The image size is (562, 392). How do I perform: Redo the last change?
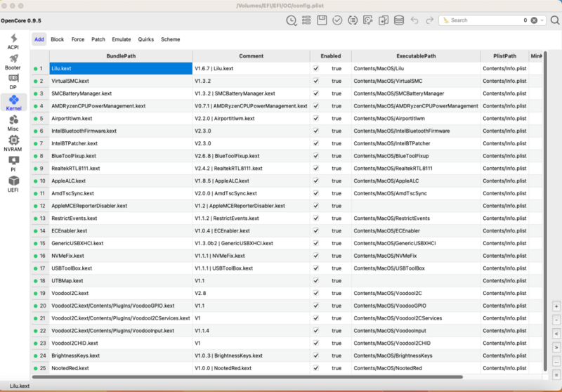tap(429, 20)
